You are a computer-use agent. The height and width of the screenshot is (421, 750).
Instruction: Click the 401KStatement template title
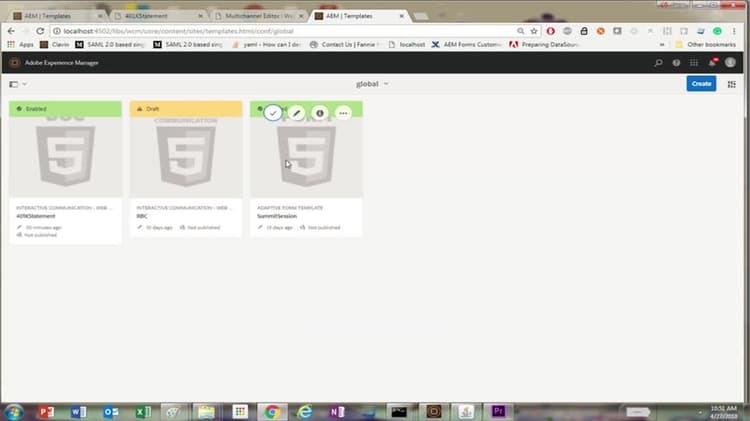click(x=35, y=216)
